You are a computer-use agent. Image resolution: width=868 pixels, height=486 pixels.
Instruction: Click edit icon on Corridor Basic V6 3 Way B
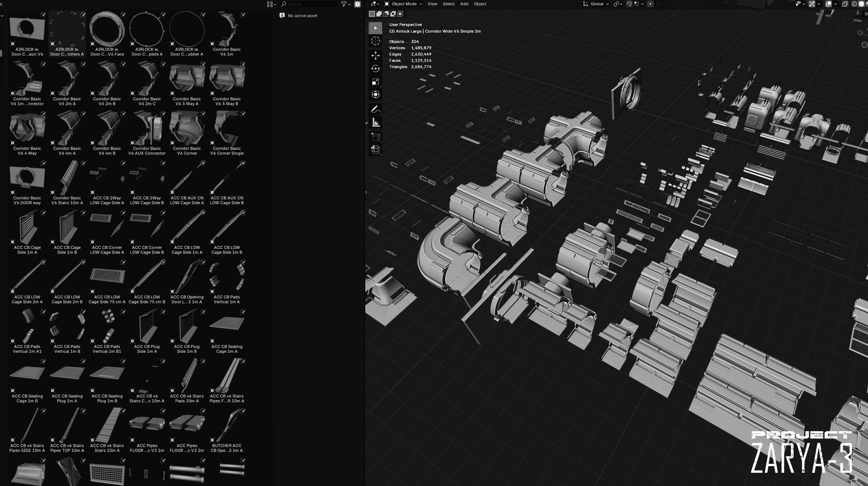(x=243, y=64)
